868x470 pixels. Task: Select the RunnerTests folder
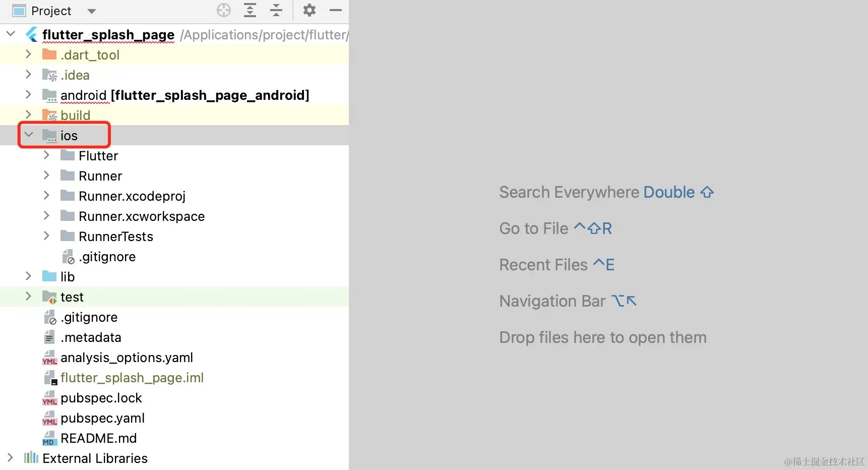coord(115,237)
